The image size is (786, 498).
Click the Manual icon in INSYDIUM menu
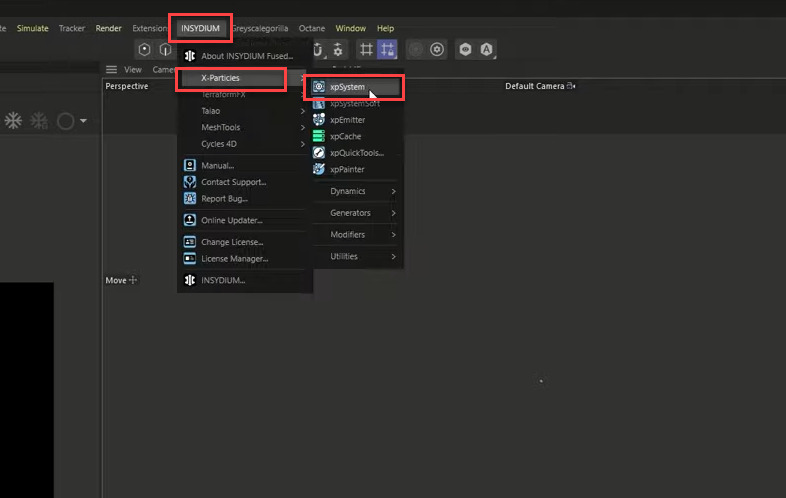(189, 165)
